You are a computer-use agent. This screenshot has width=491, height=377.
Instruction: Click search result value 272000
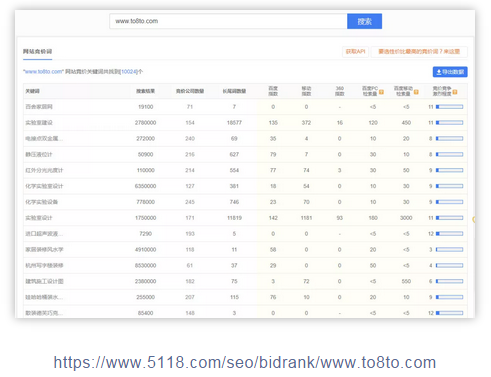tap(146, 139)
